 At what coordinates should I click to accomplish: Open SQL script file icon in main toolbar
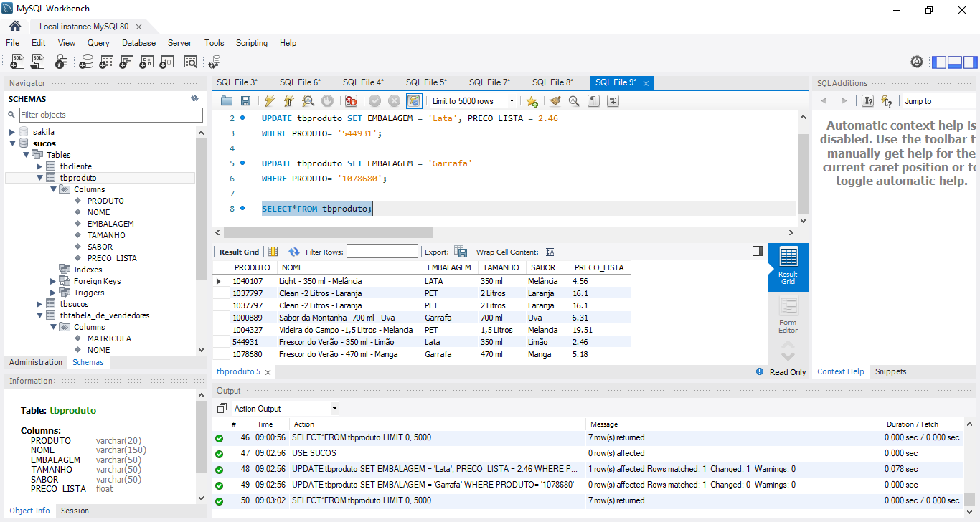tap(37, 62)
